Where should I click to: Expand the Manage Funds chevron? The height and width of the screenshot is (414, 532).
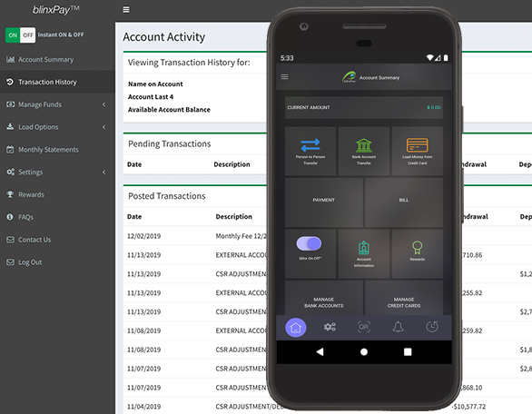coord(103,104)
